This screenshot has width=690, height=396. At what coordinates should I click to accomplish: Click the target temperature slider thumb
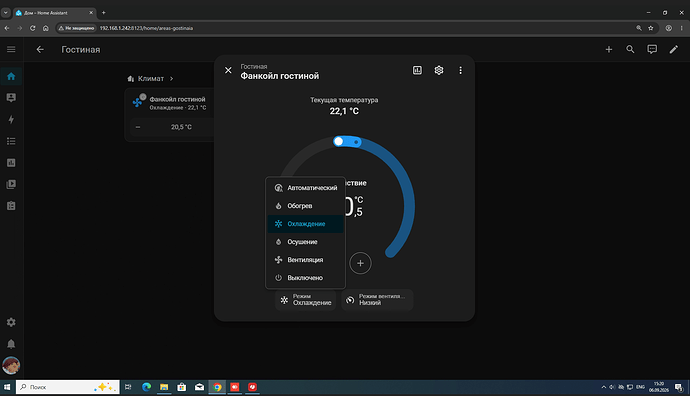click(x=338, y=141)
